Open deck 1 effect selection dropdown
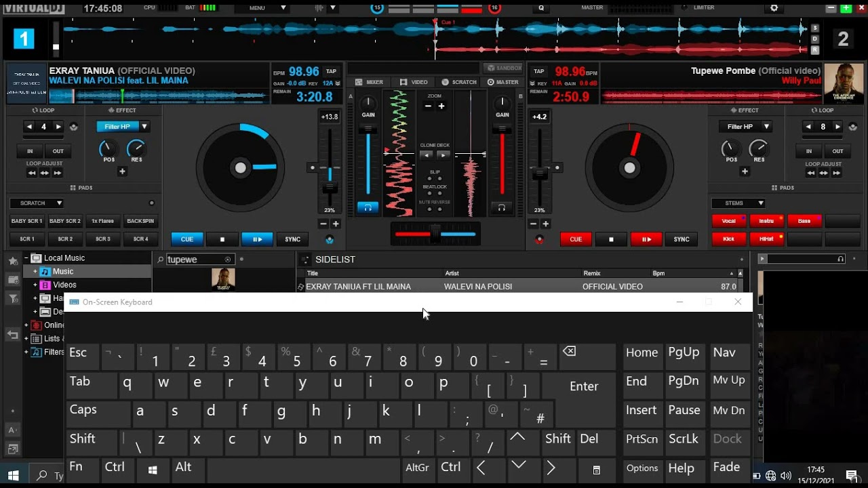 point(144,127)
